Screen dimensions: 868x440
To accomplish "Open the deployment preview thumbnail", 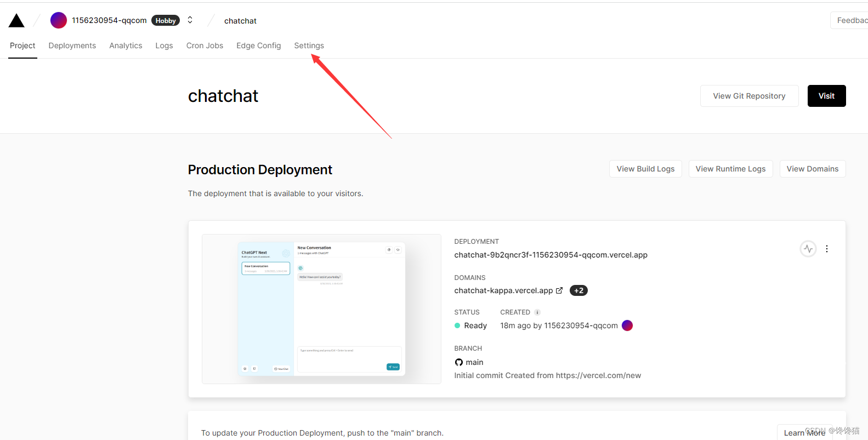I will 321,309.
